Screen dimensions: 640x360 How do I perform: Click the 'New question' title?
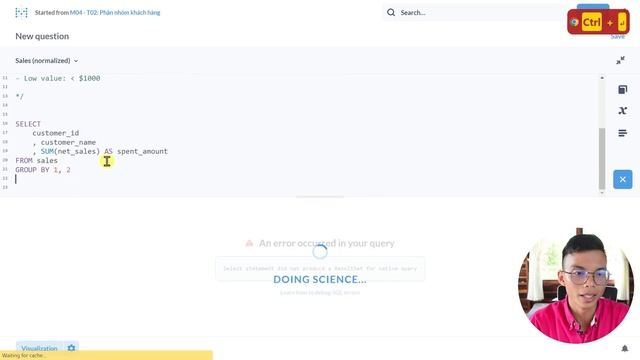pos(42,36)
